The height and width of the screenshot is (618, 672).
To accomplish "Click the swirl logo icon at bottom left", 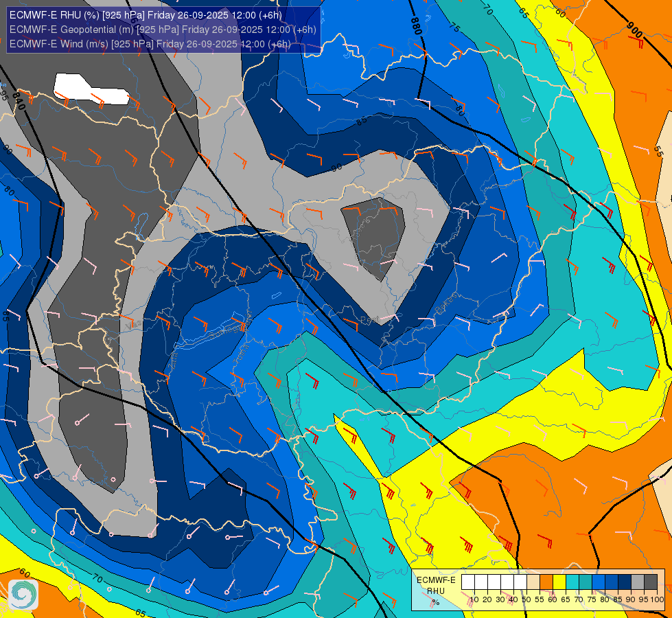I will pos(23,595).
